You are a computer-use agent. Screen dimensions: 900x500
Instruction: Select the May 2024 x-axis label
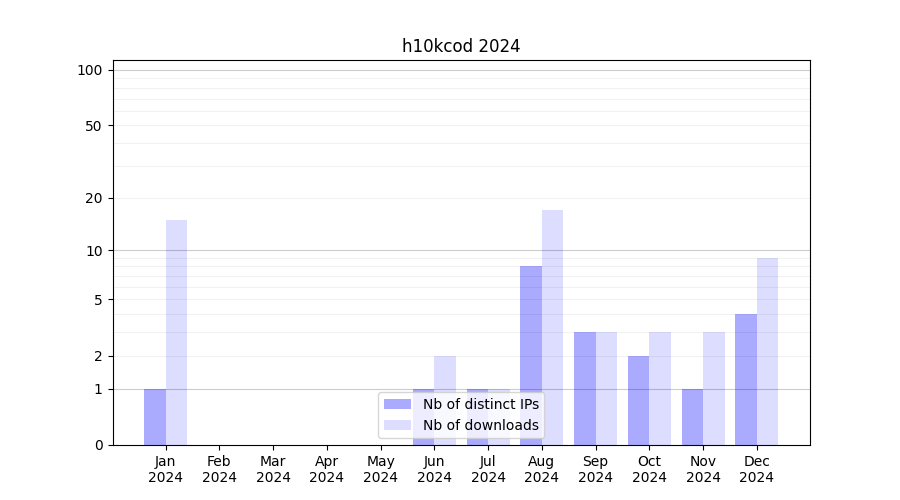click(x=380, y=469)
